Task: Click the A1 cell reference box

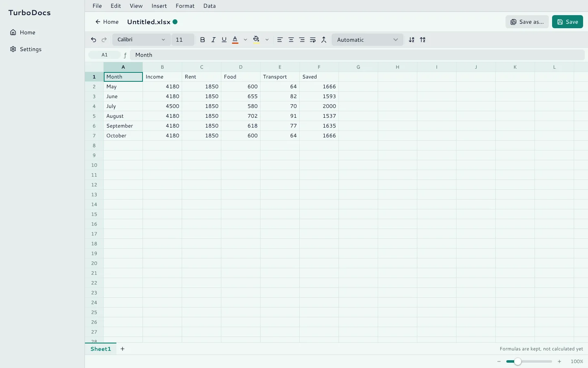Action: pyautogui.click(x=105, y=55)
